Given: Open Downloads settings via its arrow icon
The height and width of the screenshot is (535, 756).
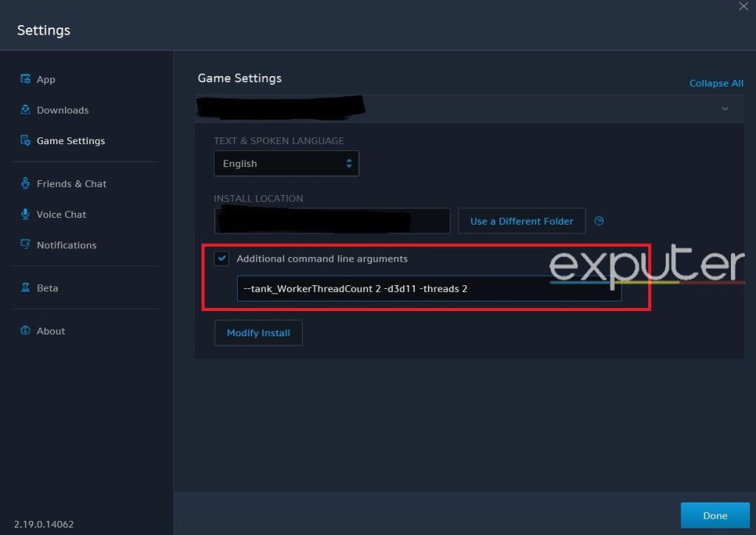Looking at the screenshot, I should (27, 109).
